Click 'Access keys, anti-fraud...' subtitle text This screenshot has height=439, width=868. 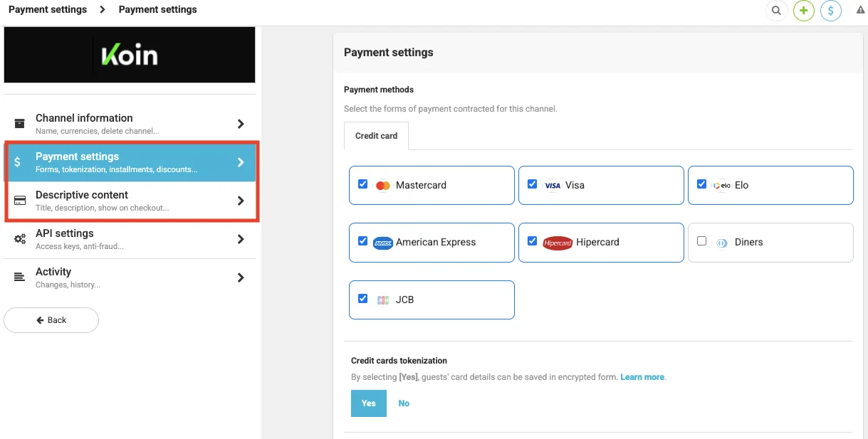point(80,246)
